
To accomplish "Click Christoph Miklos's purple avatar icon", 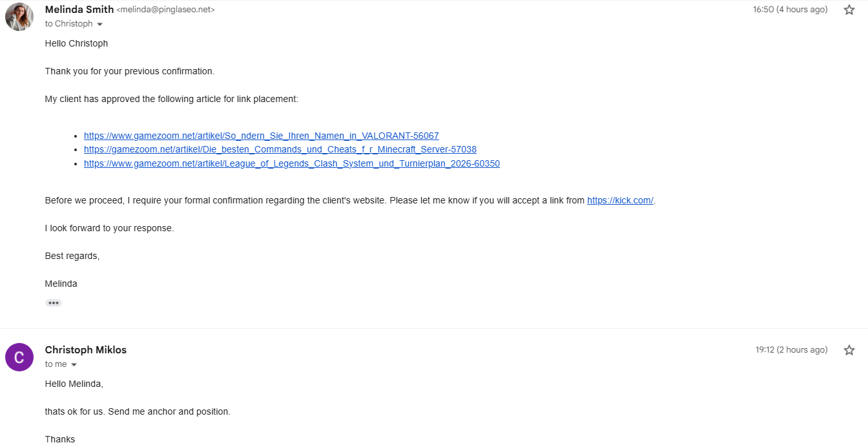I will [19, 357].
